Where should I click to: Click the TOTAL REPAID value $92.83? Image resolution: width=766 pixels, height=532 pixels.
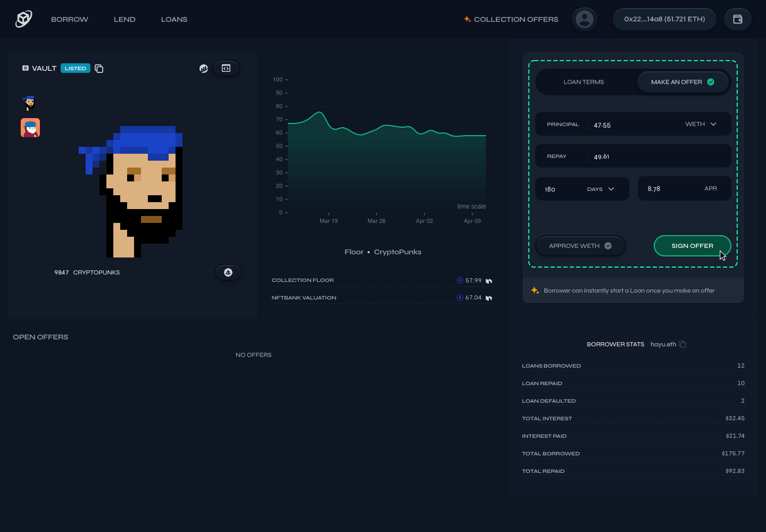pos(735,471)
